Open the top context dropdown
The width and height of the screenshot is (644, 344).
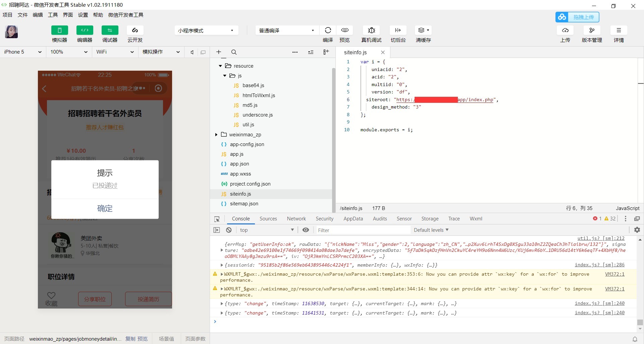(267, 230)
